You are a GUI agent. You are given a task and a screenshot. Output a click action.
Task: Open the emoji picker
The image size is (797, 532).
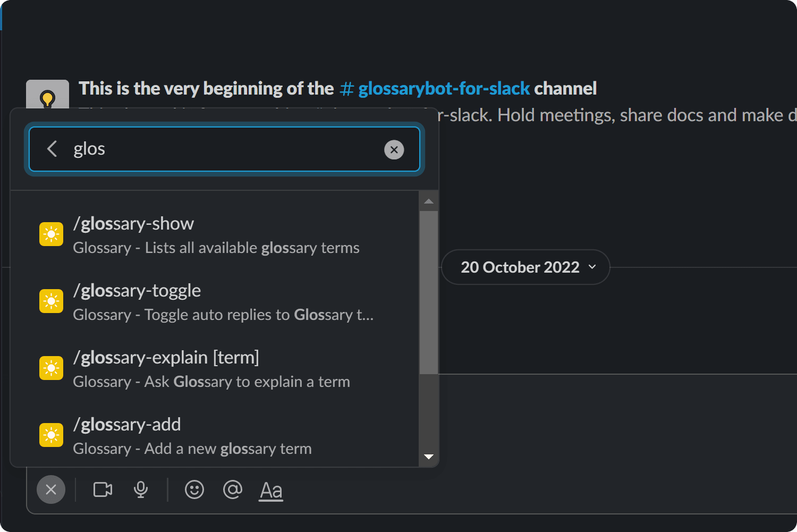[194, 489]
